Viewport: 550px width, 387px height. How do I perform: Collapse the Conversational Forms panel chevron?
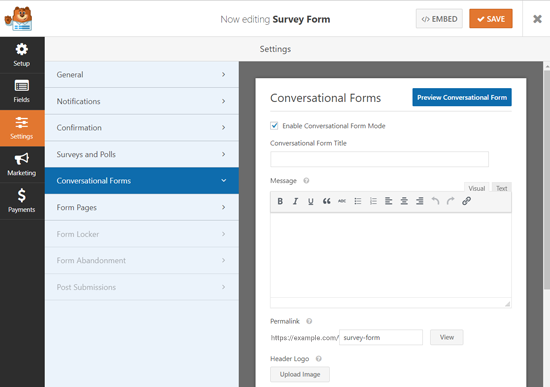tap(223, 180)
